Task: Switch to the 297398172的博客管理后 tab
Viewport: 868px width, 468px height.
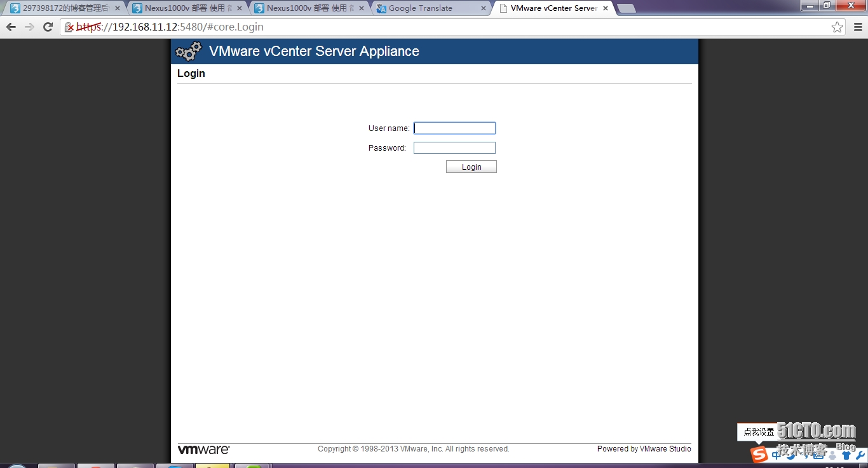Action: pyautogui.click(x=64, y=8)
